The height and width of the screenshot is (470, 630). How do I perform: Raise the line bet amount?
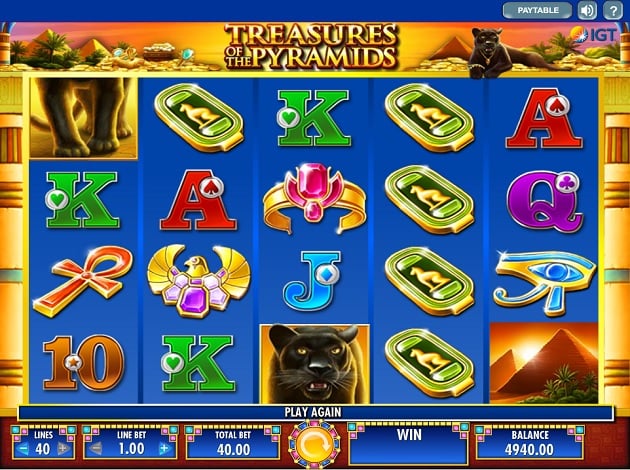point(164,448)
